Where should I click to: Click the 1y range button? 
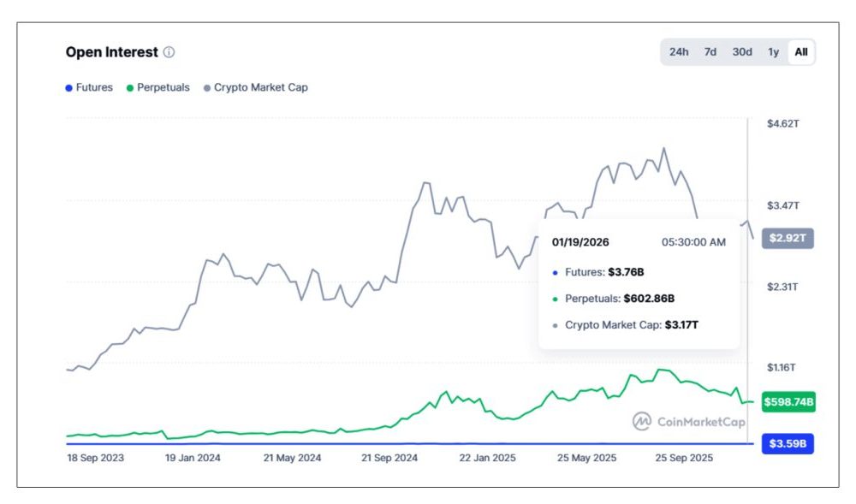773,51
